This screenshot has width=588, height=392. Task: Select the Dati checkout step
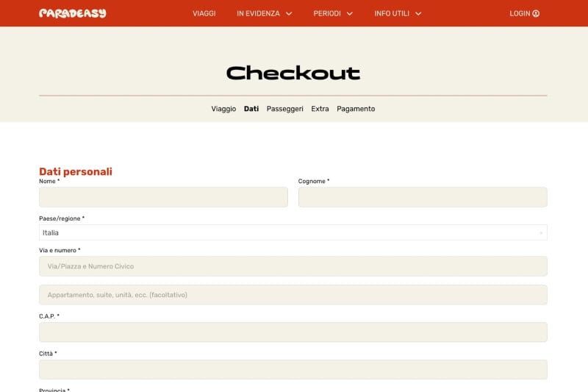pos(251,109)
